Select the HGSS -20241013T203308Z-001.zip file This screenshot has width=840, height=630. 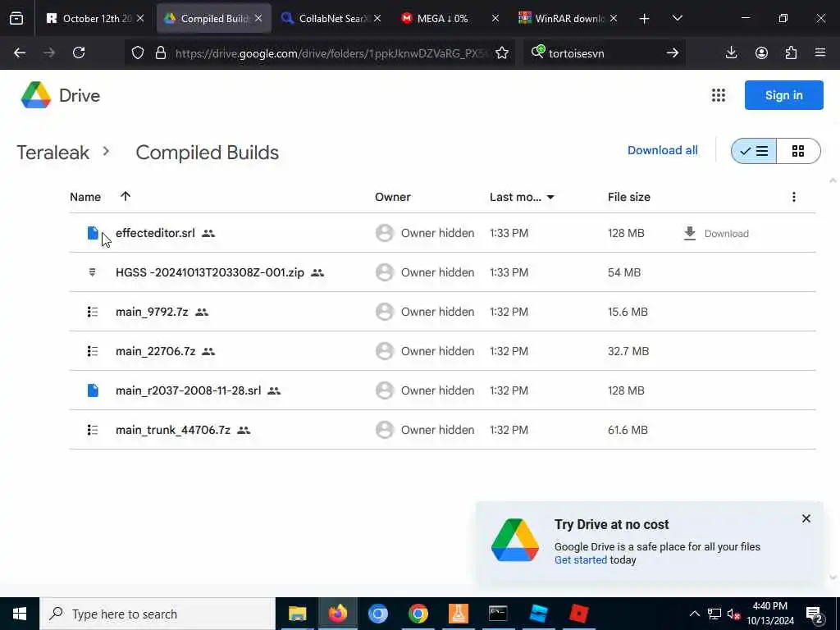[x=209, y=272]
